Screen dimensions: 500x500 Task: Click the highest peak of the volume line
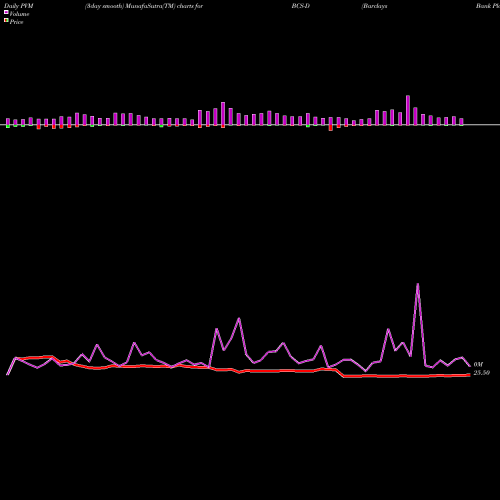pos(418,284)
